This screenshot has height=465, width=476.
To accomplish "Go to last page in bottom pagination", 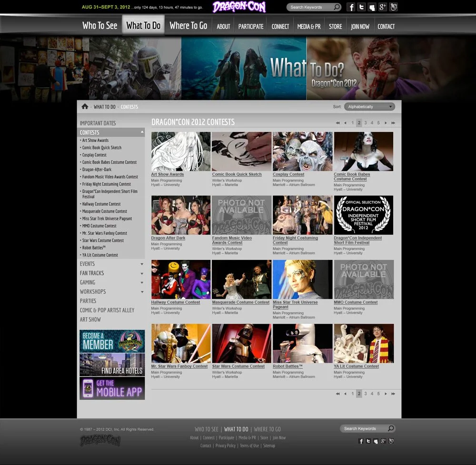I will point(393,394).
